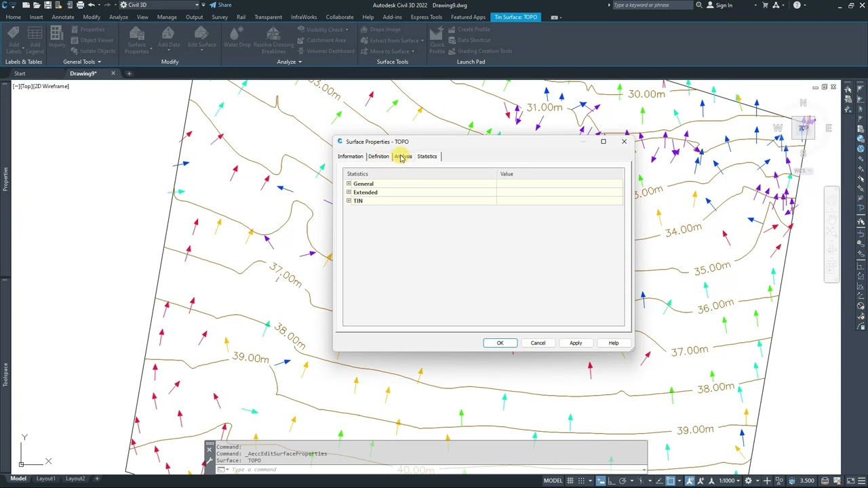Toggle dynamic input in status bar

(601, 481)
